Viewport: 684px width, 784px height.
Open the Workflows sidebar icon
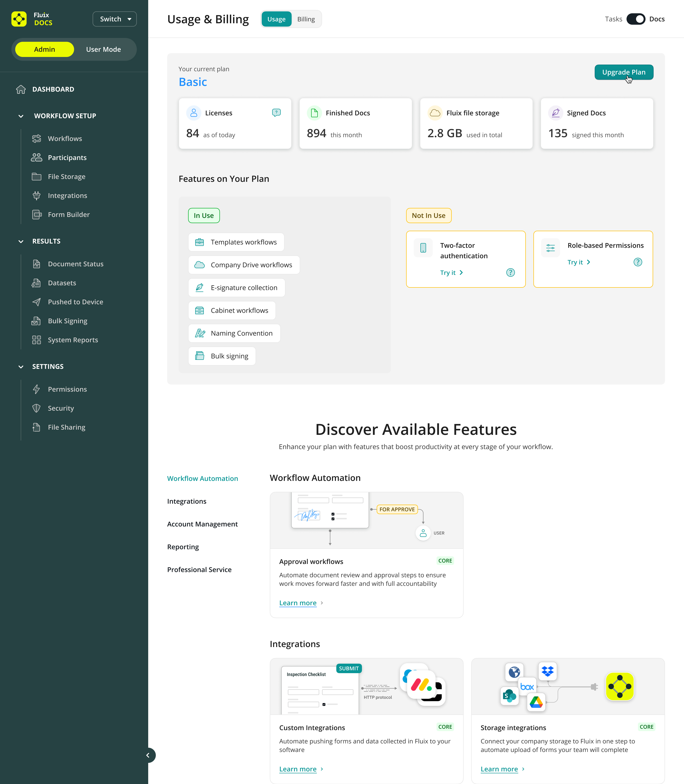tap(36, 138)
